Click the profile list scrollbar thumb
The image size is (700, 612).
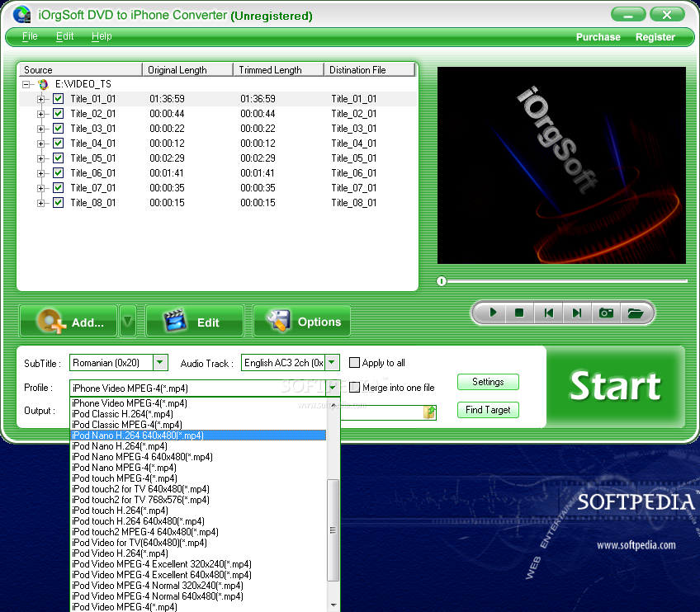pos(333,530)
